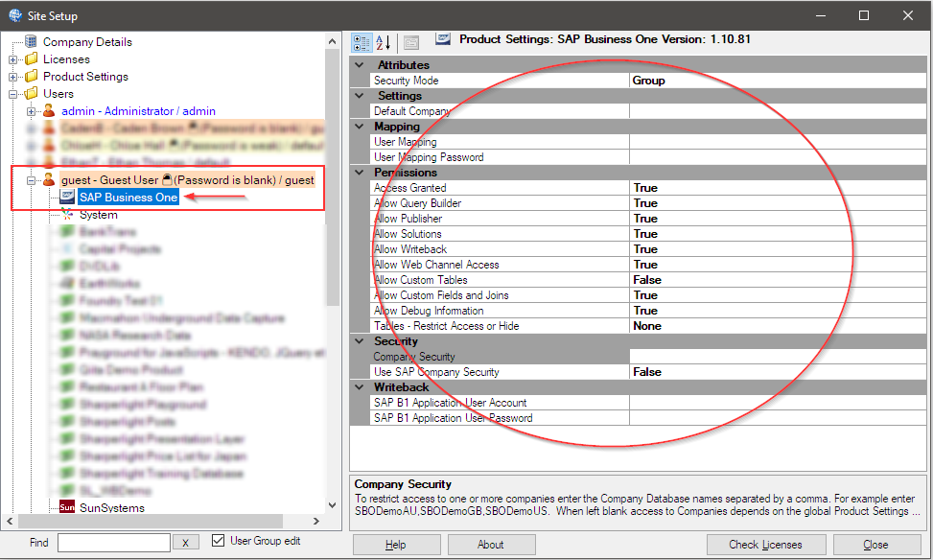The height and width of the screenshot is (560, 933).
Task: Click tree scroll down arrow
Action: (332, 505)
